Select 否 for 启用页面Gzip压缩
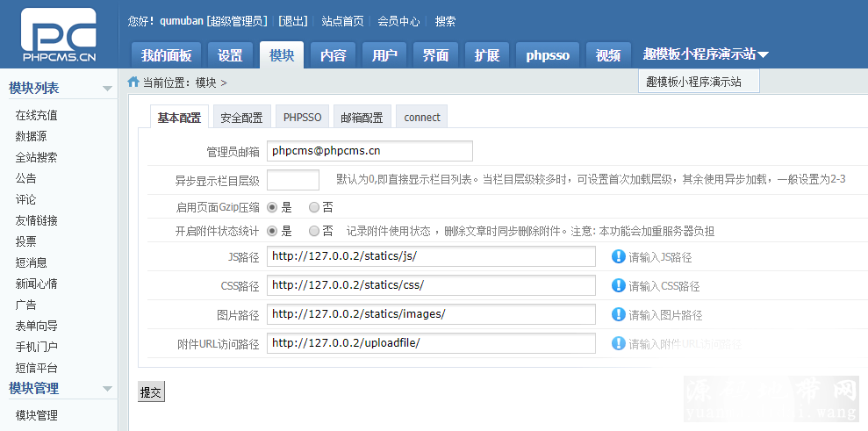Image resolution: width=868 pixels, height=431 pixels. 313,208
